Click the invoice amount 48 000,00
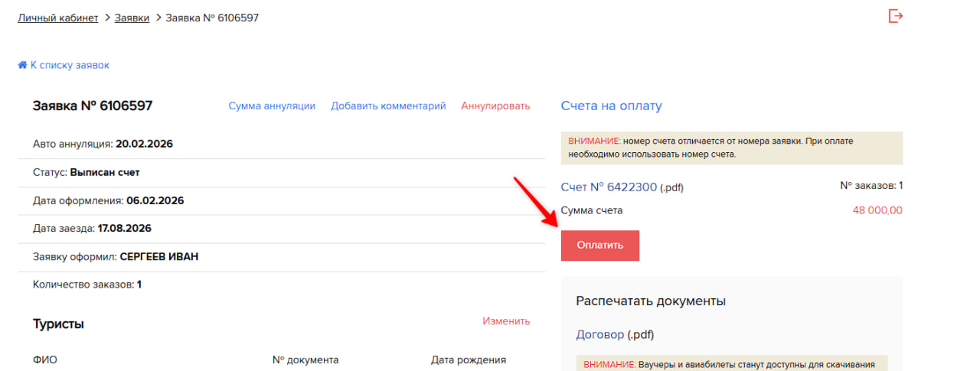 pos(877,211)
